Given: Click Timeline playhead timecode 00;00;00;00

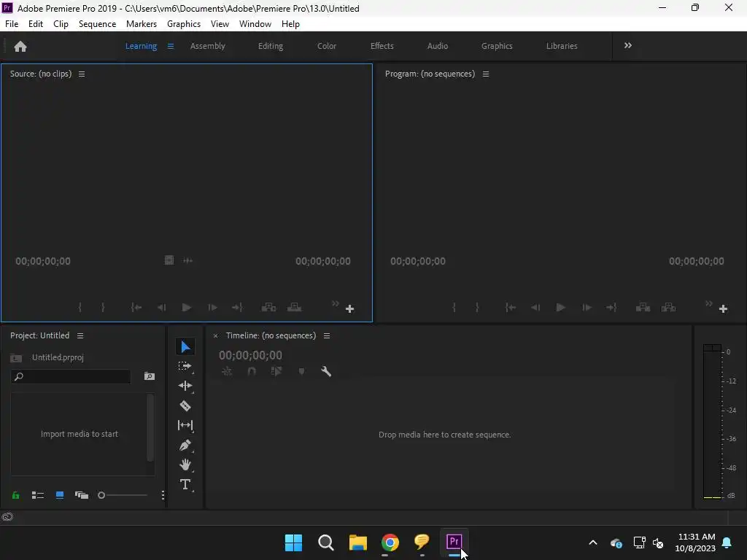Looking at the screenshot, I should point(251,355).
